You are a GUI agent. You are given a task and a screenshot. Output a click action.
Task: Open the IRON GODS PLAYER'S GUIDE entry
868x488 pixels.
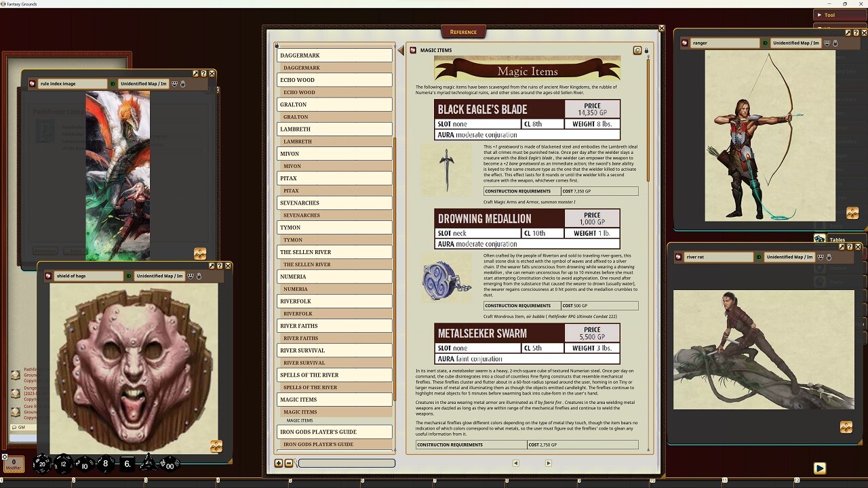click(x=334, y=432)
